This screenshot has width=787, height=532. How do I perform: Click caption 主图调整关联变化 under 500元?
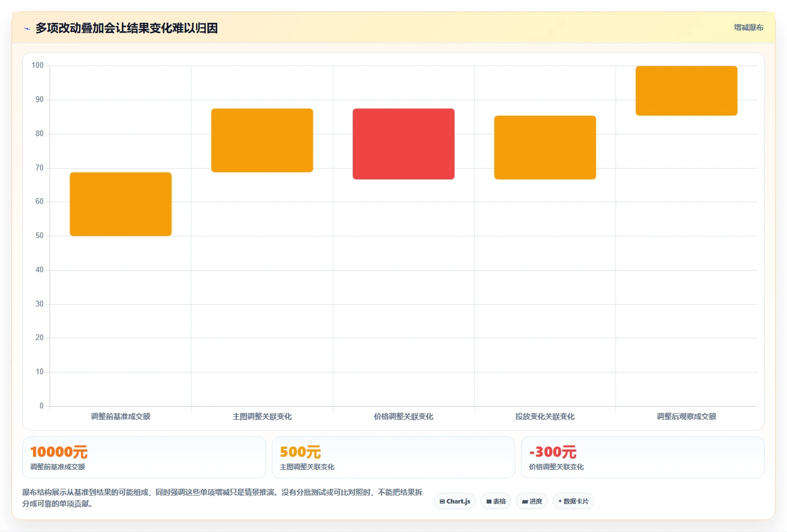(x=307, y=466)
